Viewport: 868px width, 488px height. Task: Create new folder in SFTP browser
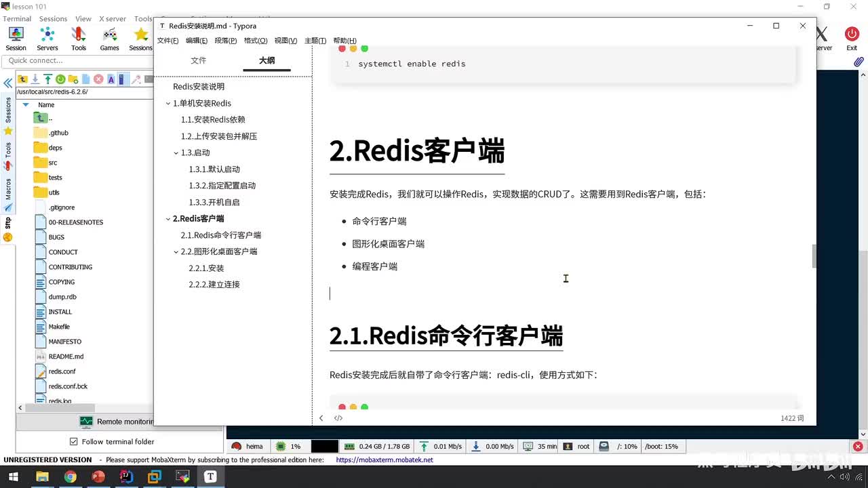[x=73, y=79]
